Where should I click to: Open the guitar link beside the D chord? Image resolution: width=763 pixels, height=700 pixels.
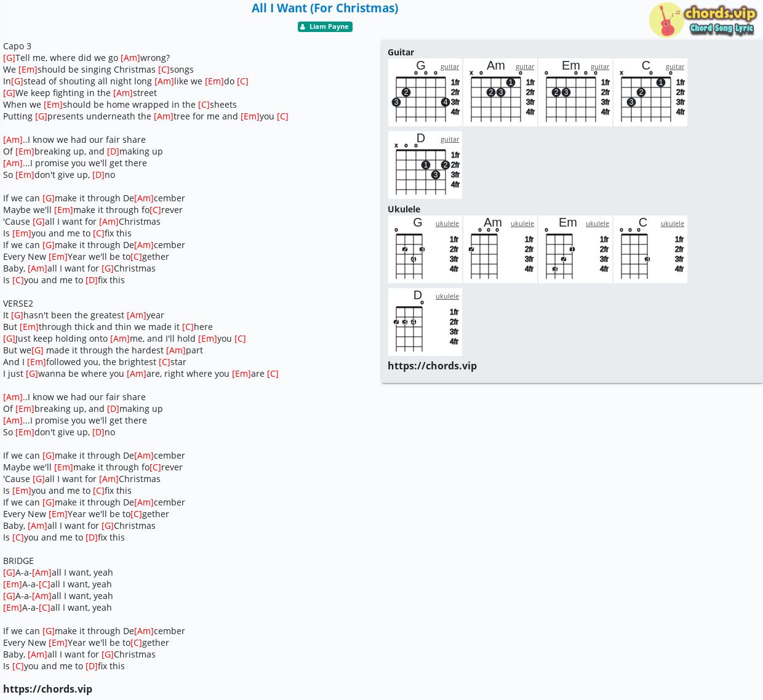(x=450, y=139)
